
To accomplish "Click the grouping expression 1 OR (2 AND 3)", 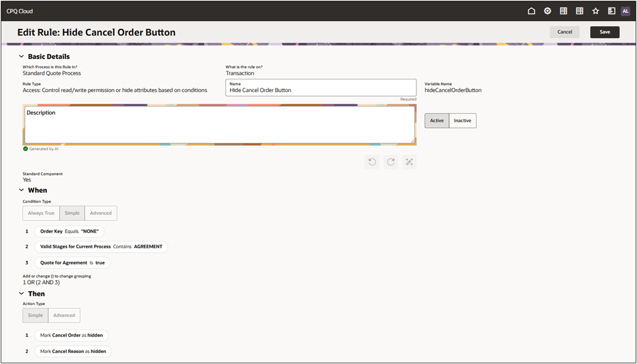I will pos(41,282).
